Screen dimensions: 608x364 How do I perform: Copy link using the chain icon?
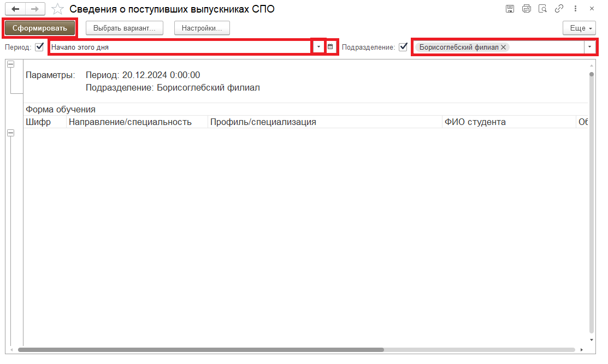[559, 9]
